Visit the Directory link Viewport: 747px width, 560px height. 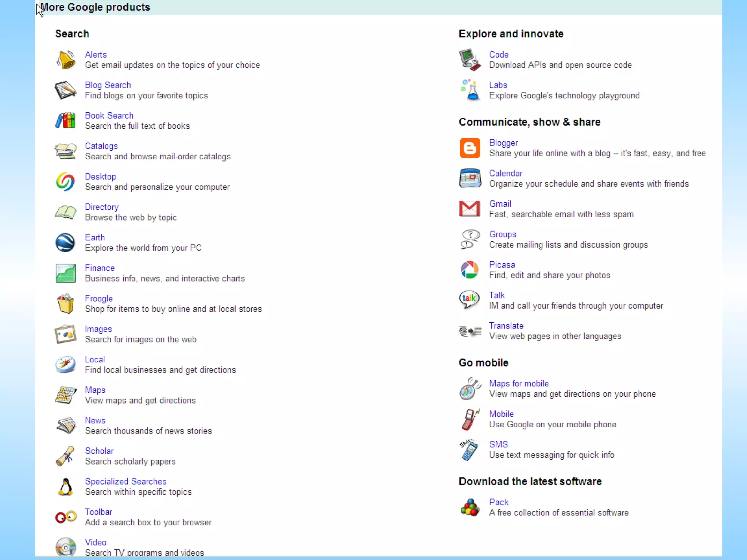[101, 207]
